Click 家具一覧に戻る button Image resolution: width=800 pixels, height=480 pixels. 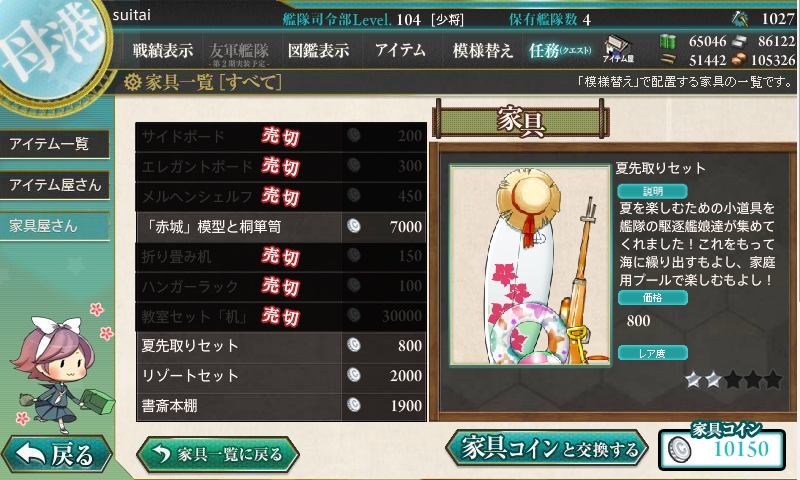click(218, 453)
